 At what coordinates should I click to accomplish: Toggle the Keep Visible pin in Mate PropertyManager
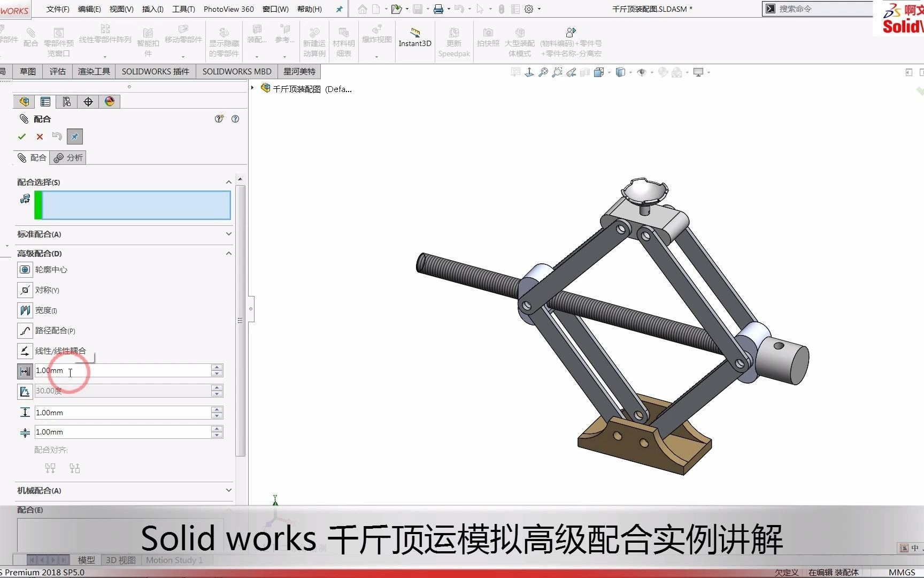pyautogui.click(x=74, y=136)
